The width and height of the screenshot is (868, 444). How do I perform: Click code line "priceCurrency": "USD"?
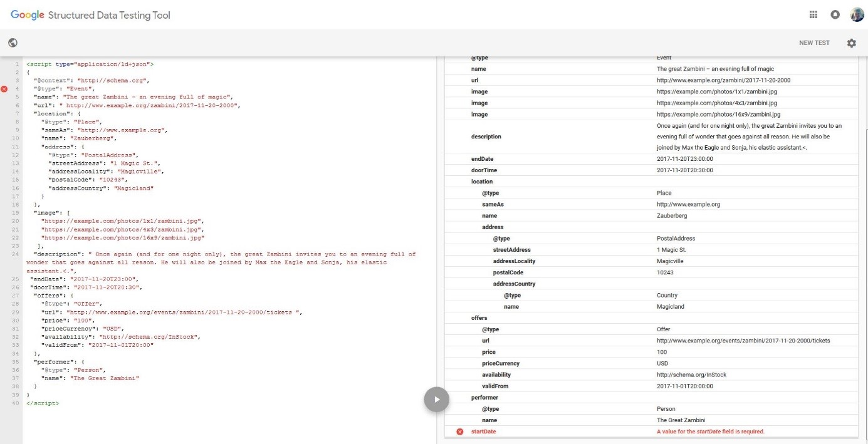pos(83,328)
